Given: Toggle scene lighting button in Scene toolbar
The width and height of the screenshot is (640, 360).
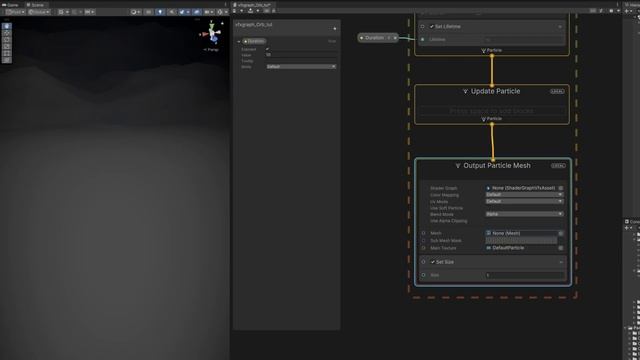Looking at the screenshot, I should pos(160,12).
